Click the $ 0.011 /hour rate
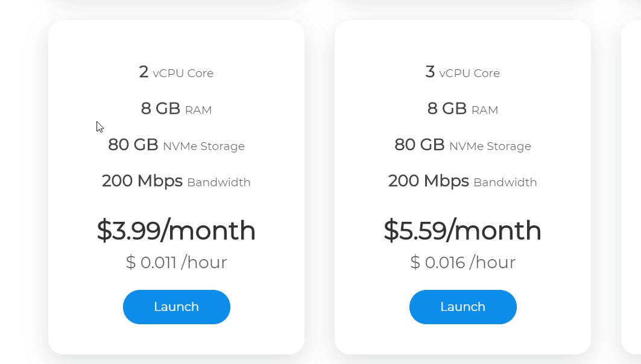Viewport: 641px width, 364px height. coord(176,262)
